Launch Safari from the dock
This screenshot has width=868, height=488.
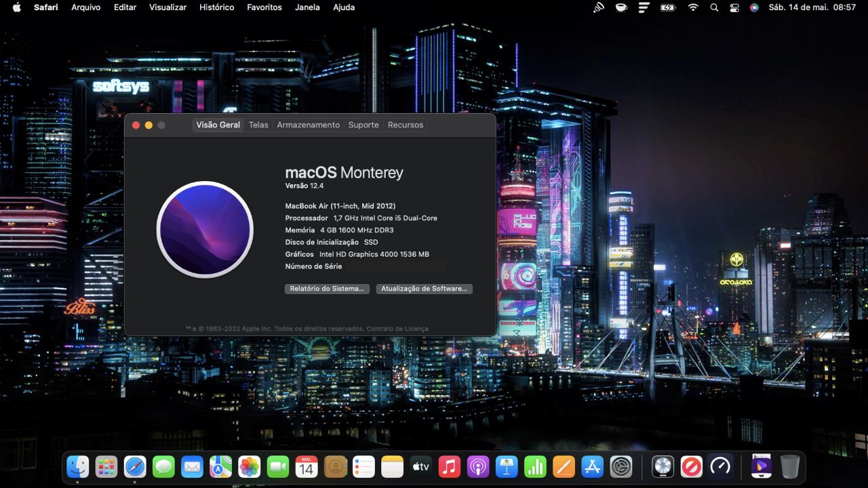135,466
